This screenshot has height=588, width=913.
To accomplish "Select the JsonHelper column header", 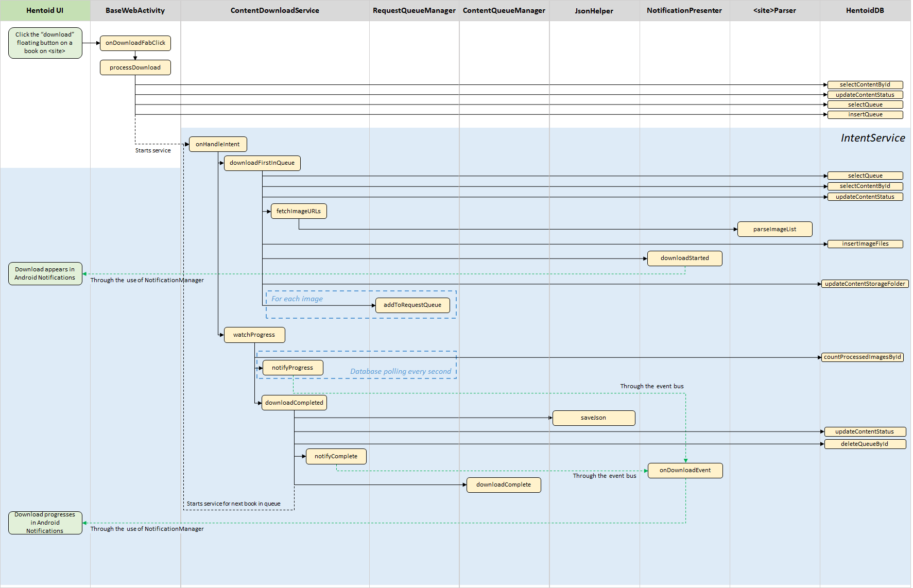I will [x=594, y=10].
